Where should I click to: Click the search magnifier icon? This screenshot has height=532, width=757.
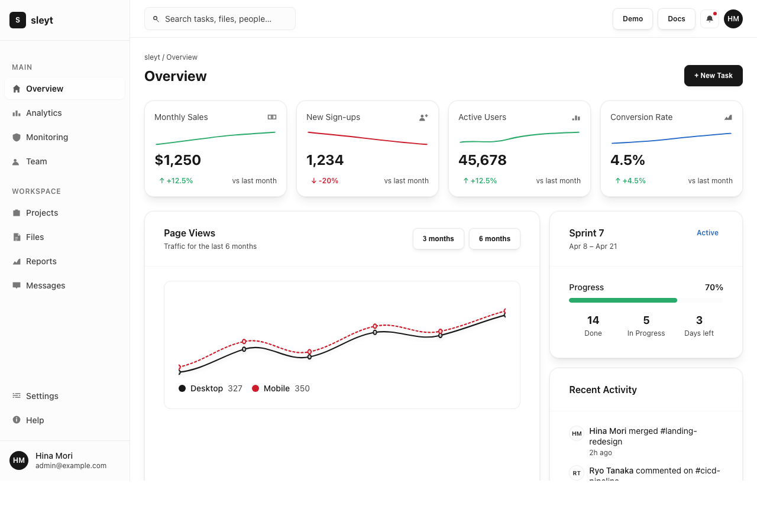click(x=156, y=18)
